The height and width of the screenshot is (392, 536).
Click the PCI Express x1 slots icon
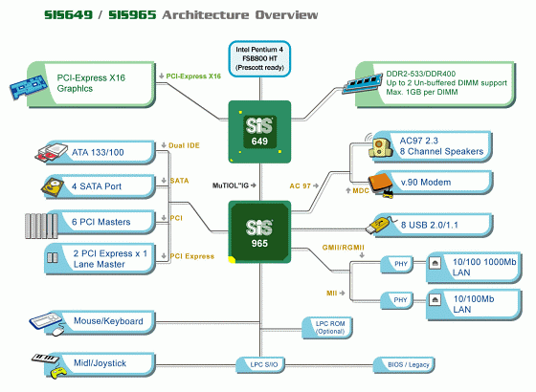click(x=53, y=257)
